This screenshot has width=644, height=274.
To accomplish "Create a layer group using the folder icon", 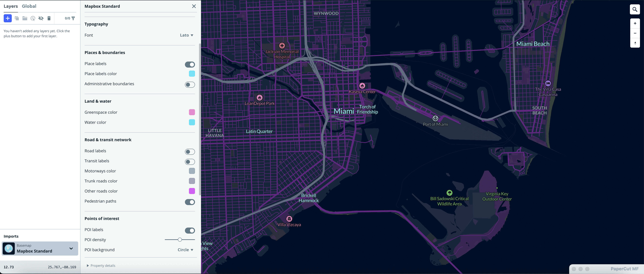I will [x=24, y=18].
